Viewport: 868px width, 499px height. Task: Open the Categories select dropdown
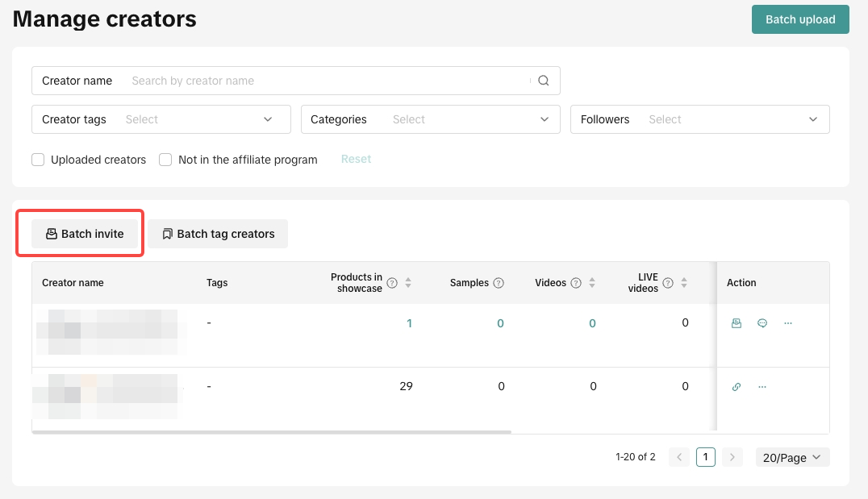point(430,119)
